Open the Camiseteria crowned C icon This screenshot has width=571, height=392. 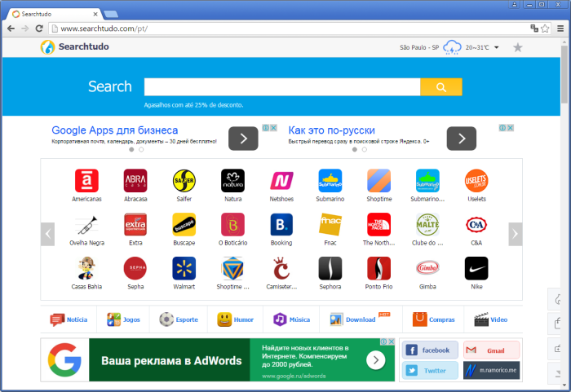coord(281,268)
